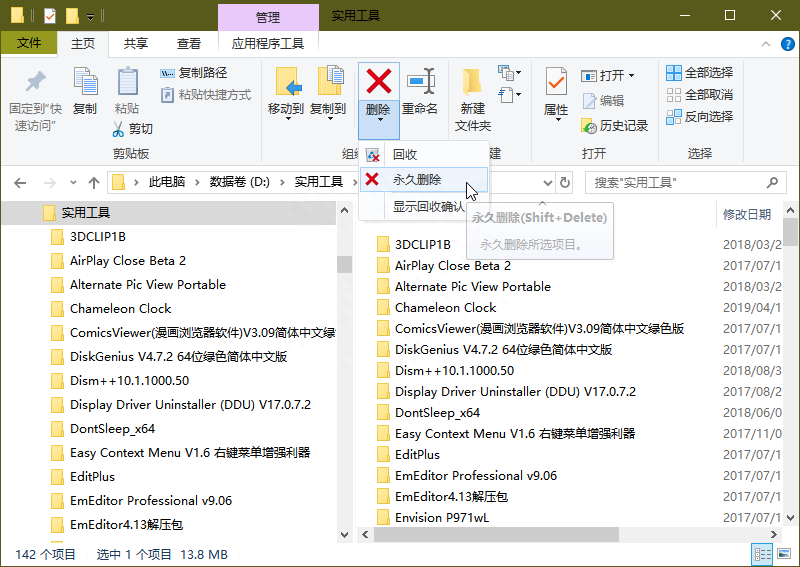Click Edit (编辑) in the Open group

tap(604, 101)
